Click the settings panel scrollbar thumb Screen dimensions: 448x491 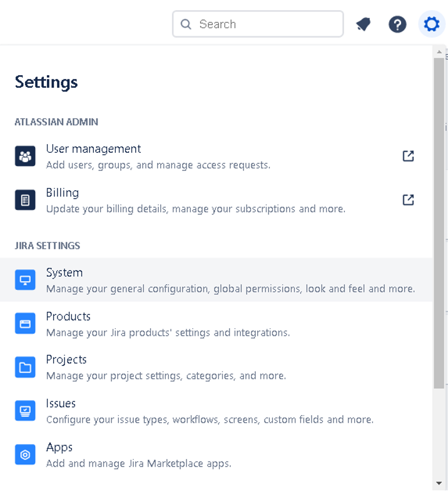point(439,223)
